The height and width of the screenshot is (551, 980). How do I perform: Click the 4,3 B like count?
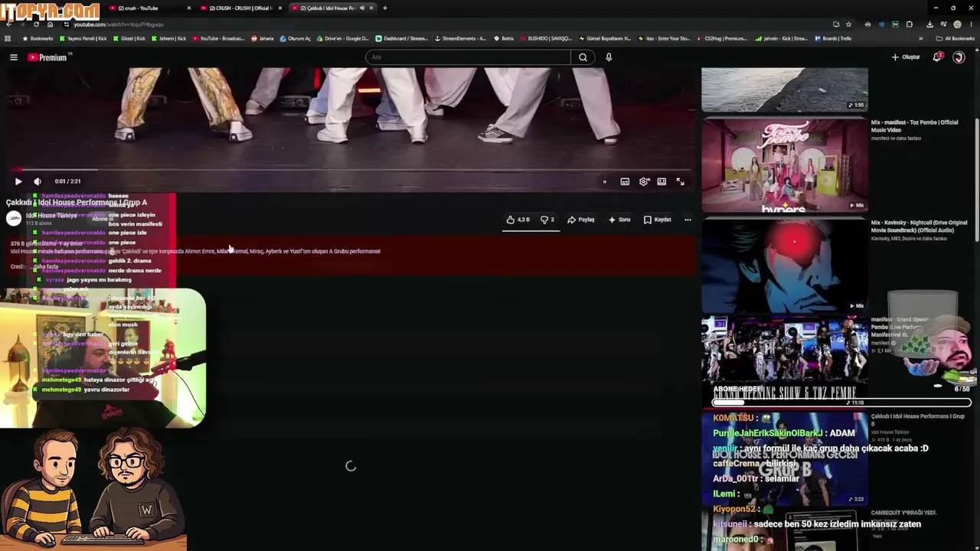(524, 220)
